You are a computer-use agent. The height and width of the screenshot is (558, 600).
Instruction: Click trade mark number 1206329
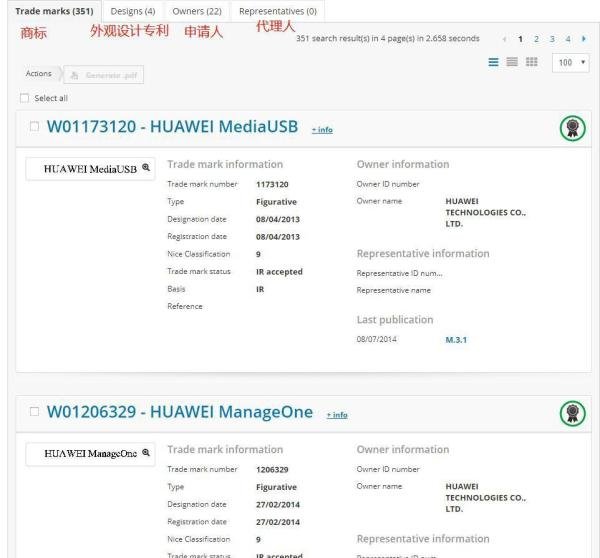click(272, 470)
